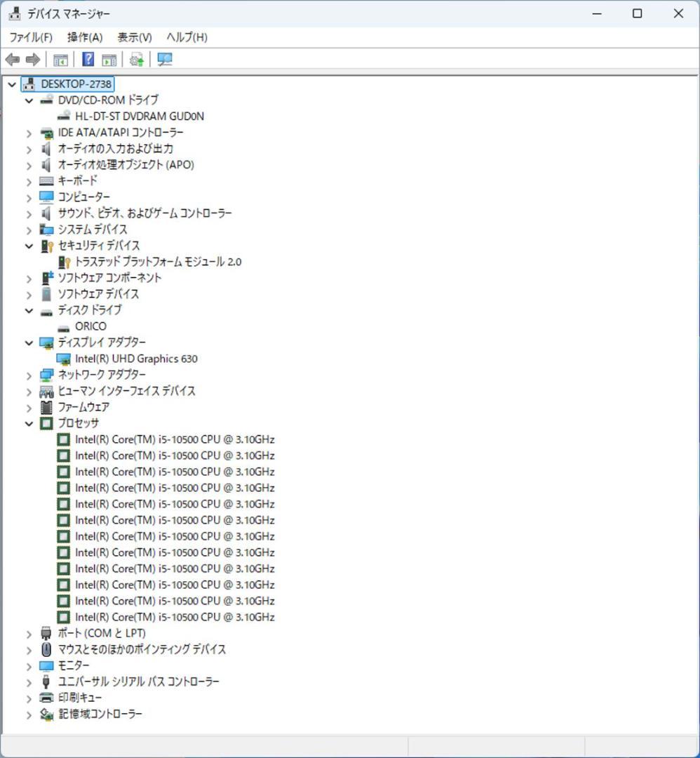Scan for hardware changes via toolbar icon
The width and height of the screenshot is (700, 758).
[x=164, y=60]
